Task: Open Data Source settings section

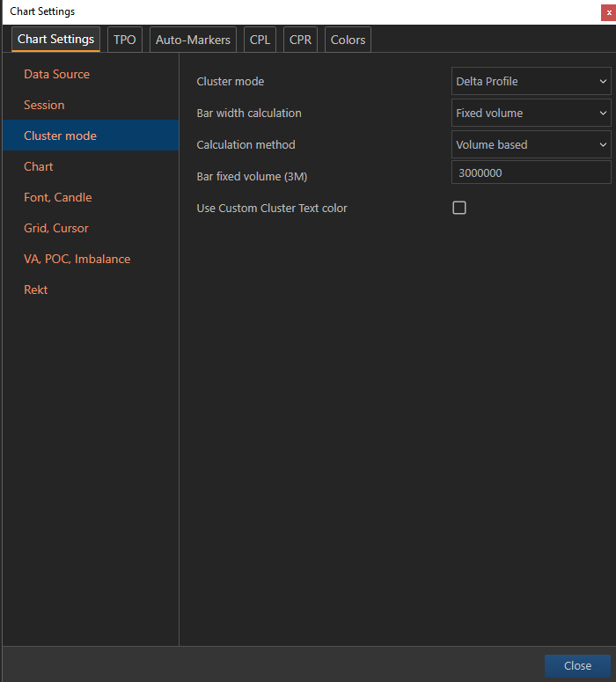Action: [91, 74]
